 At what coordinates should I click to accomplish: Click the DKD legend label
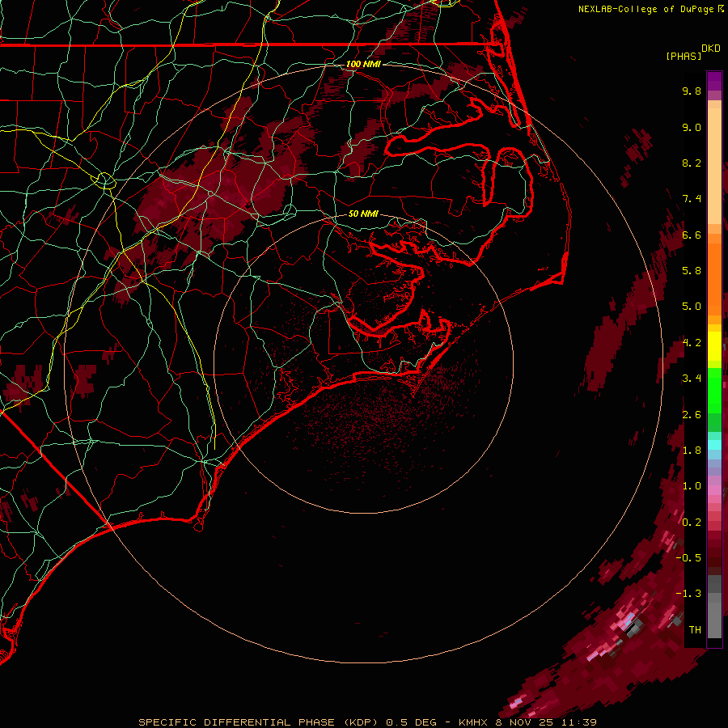711,49
